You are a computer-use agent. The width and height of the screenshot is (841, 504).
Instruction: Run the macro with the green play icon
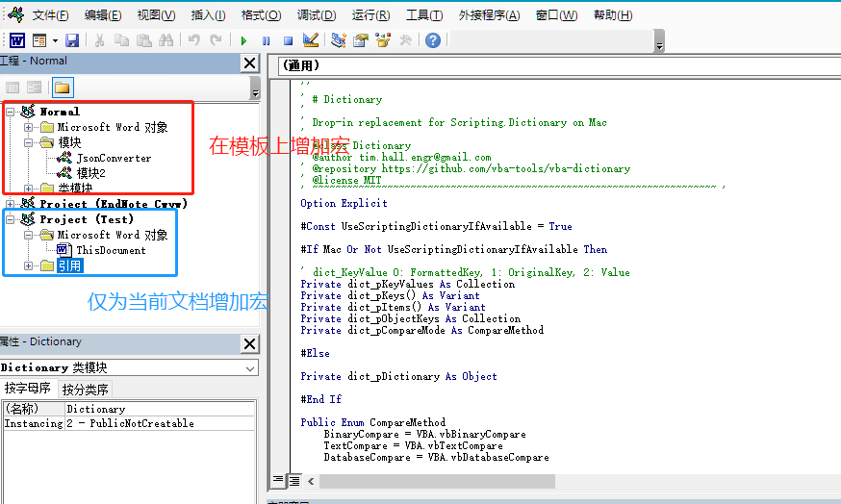coord(244,40)
